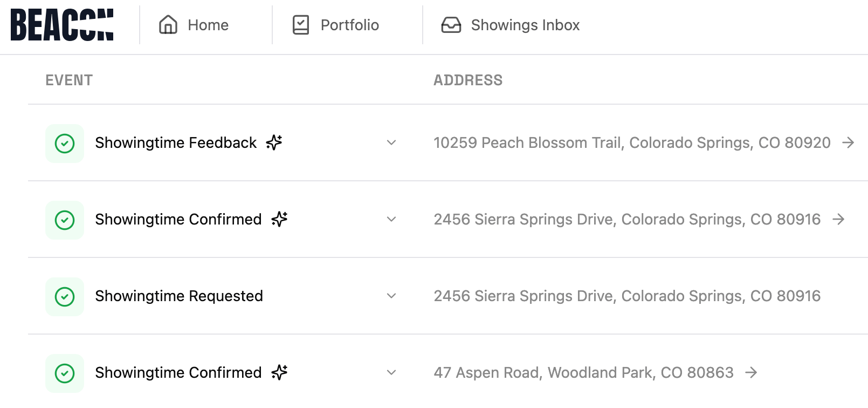Click the arrow next to 10259 Peach Blossom Trail

tap(849, 143)
